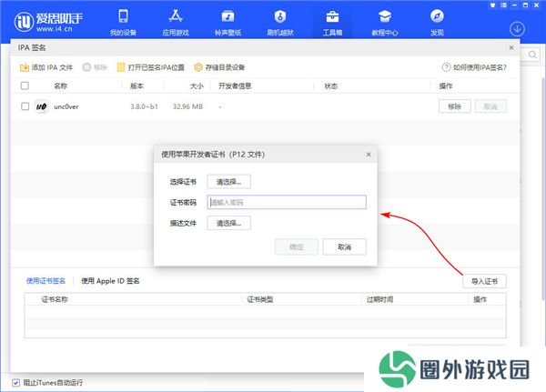Click the 32.96 MB size value
Screen dimensions: 546x392
[188, 106]
